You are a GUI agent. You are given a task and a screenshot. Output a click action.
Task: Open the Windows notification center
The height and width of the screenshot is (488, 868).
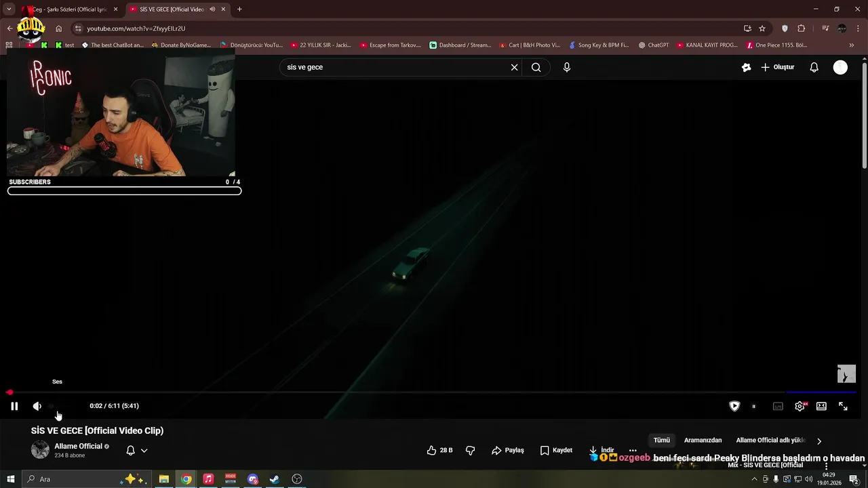(x=854, y=479)
